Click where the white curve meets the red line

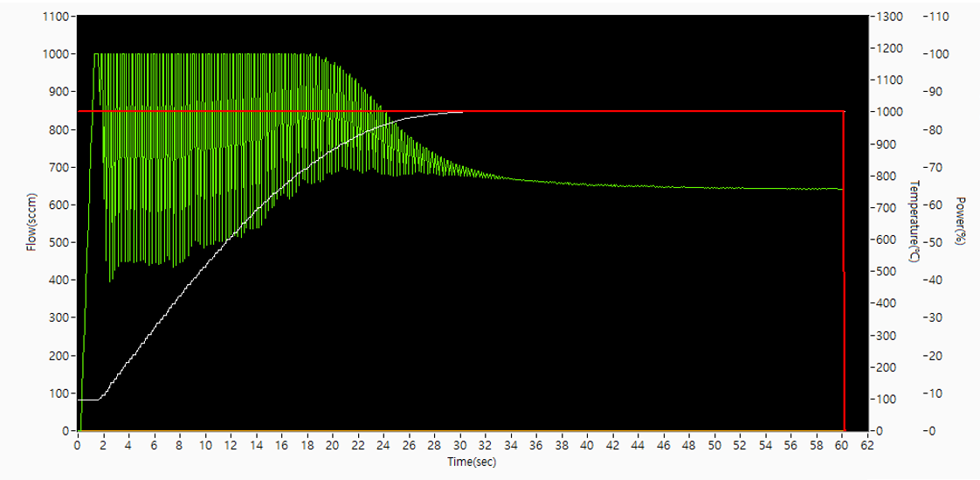point(461,112)
